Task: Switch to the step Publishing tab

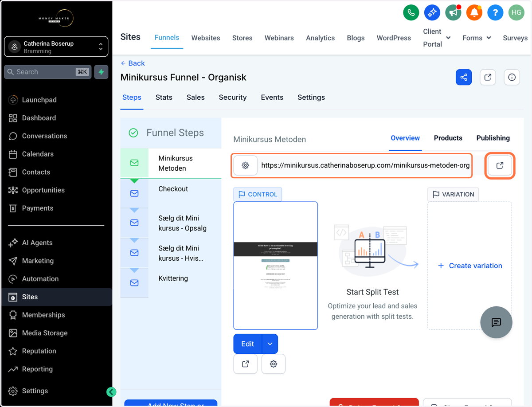Action: [x=493, y=138]
